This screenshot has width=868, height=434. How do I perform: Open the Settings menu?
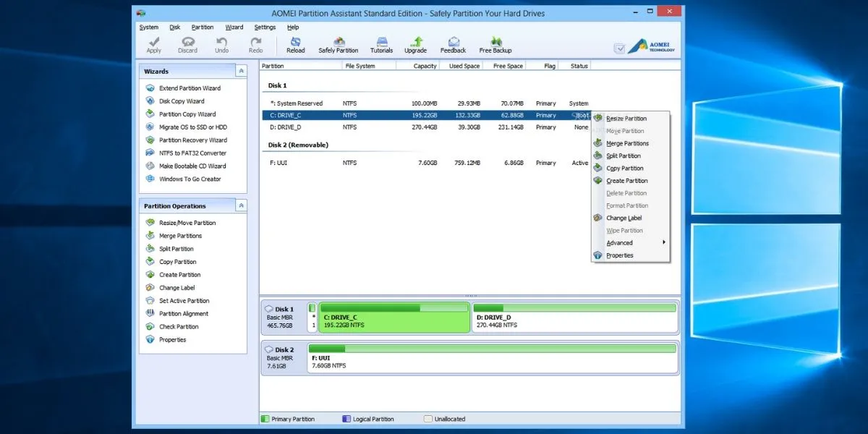pos(265,27)
